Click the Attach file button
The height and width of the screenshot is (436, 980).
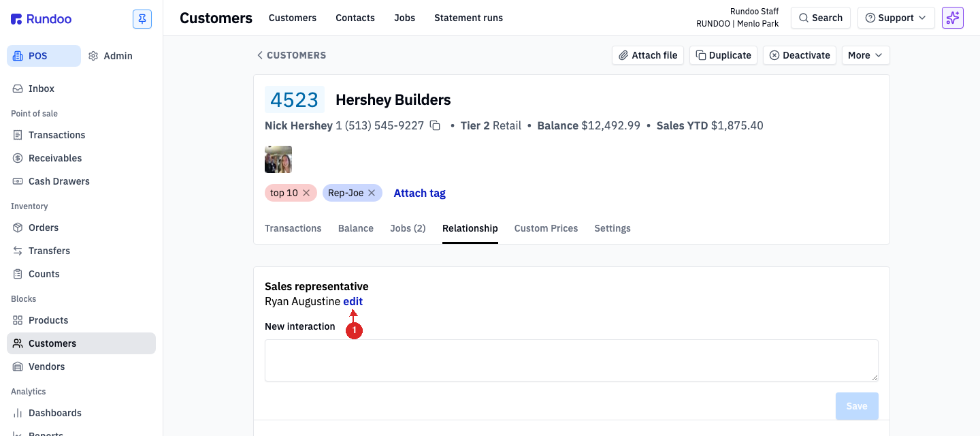pyautogui.click(x=648, y=55)
